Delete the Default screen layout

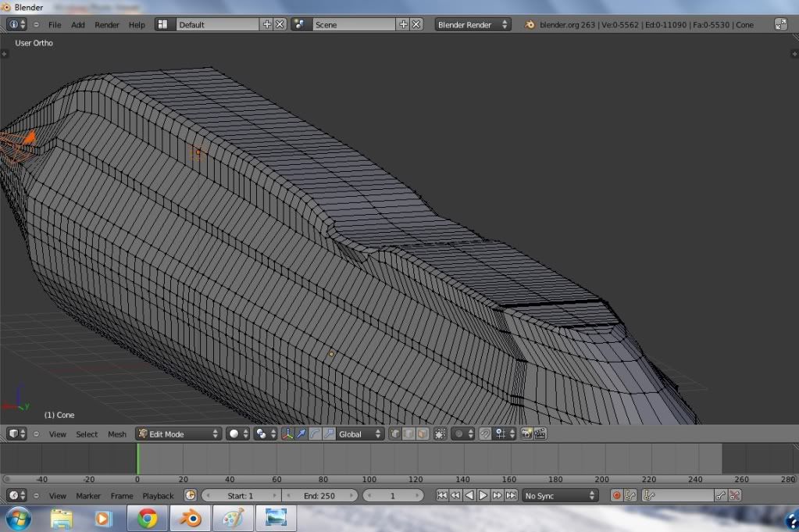pos(280,24)
